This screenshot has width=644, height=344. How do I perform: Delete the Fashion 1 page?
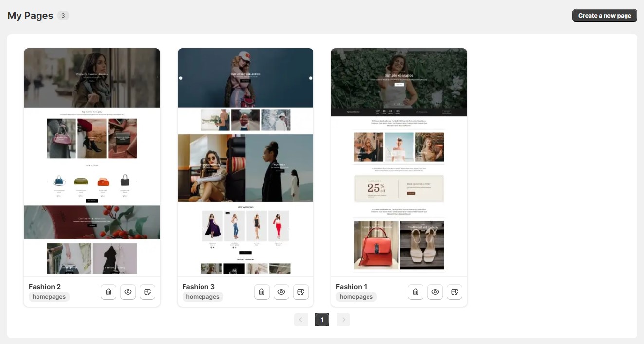[416, 292]
